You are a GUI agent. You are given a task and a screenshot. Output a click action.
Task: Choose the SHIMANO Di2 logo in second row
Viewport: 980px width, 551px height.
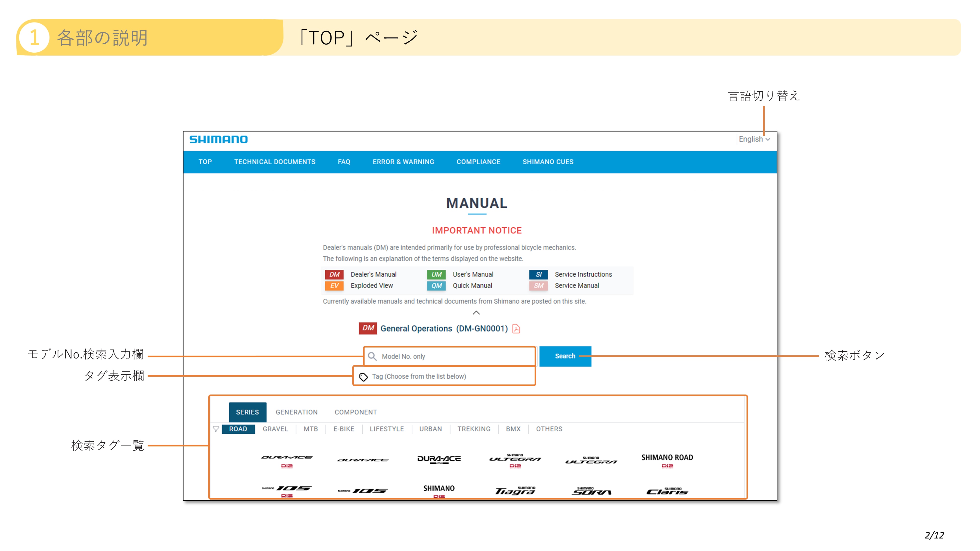(439, 491)
